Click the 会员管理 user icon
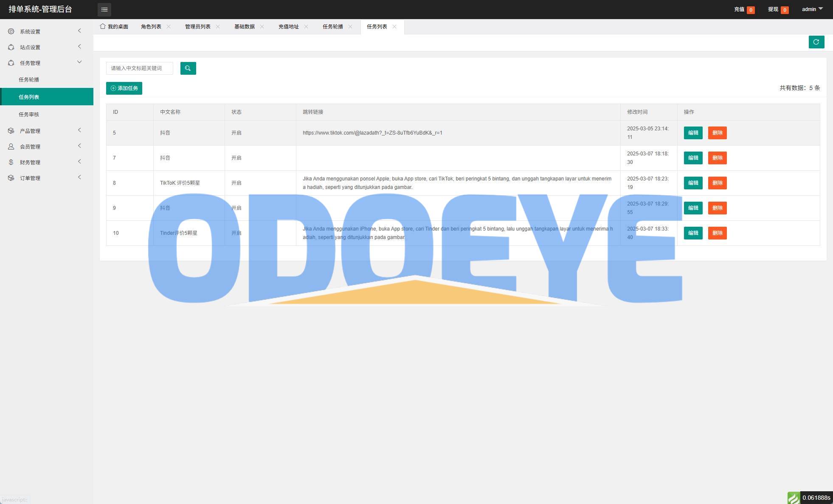Screen dimensions: 833x504 tap(11, 146)
